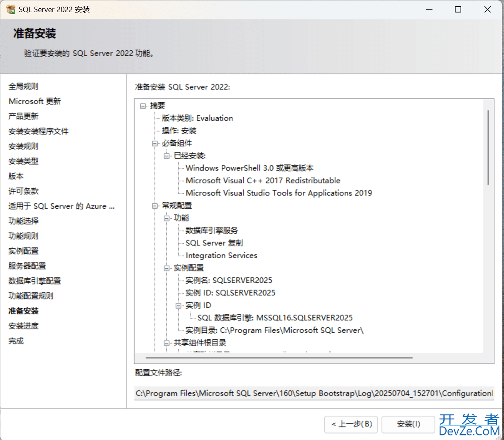The image size is (504, 440).
Task: Minimize the SQL Server 2022 安装 window
Action: point(430,9)
